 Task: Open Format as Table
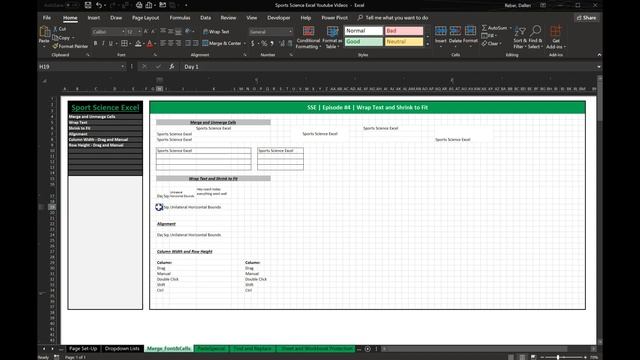332,38
